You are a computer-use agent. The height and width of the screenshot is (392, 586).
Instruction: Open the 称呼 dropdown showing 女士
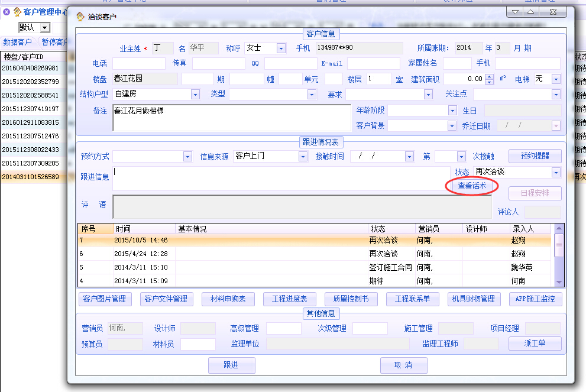(281, 48)
